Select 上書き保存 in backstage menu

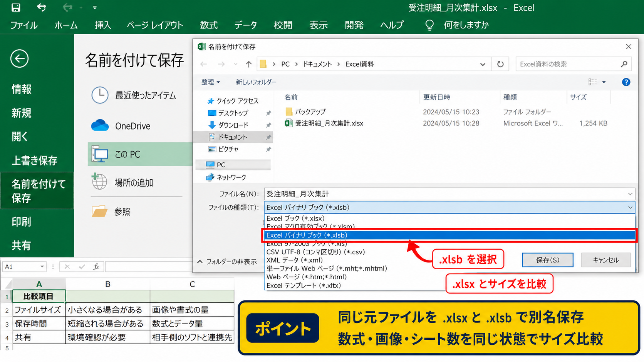click(x=34, y=160)
